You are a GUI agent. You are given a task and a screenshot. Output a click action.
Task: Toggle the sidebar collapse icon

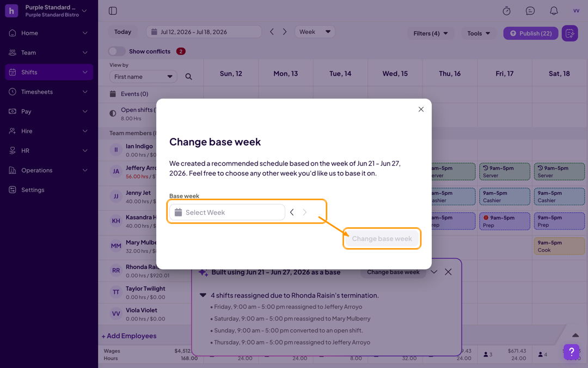(x=113, y=11)
